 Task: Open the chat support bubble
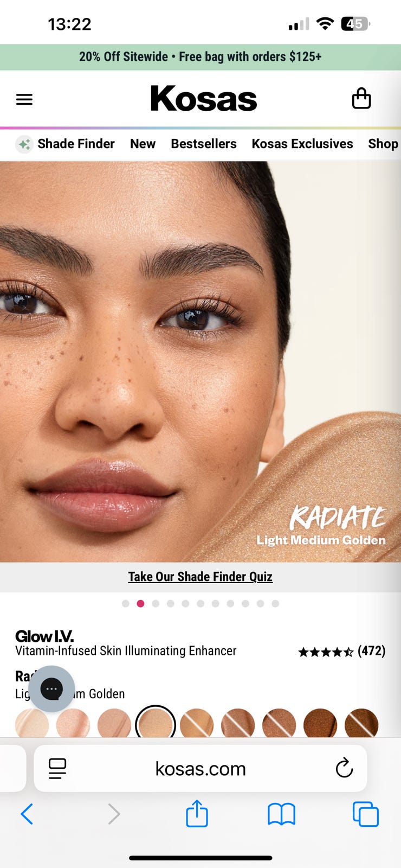coord(51,689)
